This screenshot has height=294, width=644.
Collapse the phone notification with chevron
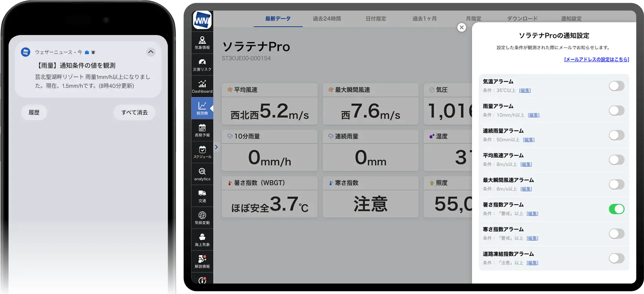(151, 52)
